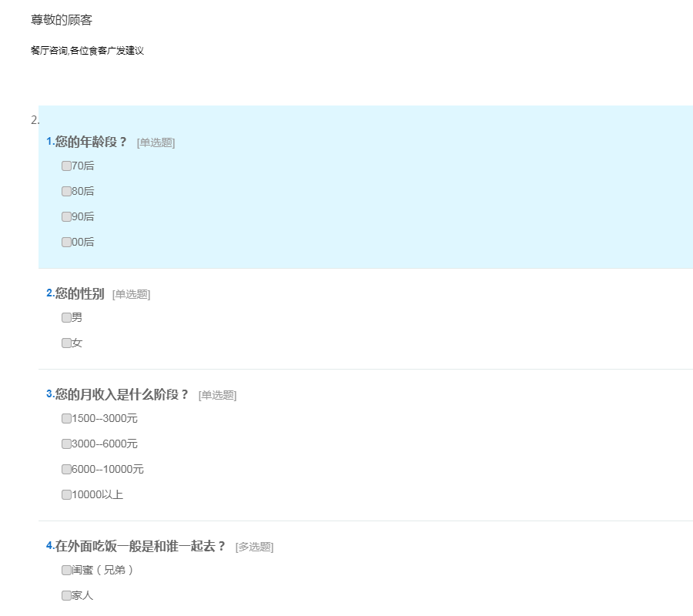This screenshot has height=616, width=693.
Task: Select the 家人 dining companion option
Action: (66, 595)
